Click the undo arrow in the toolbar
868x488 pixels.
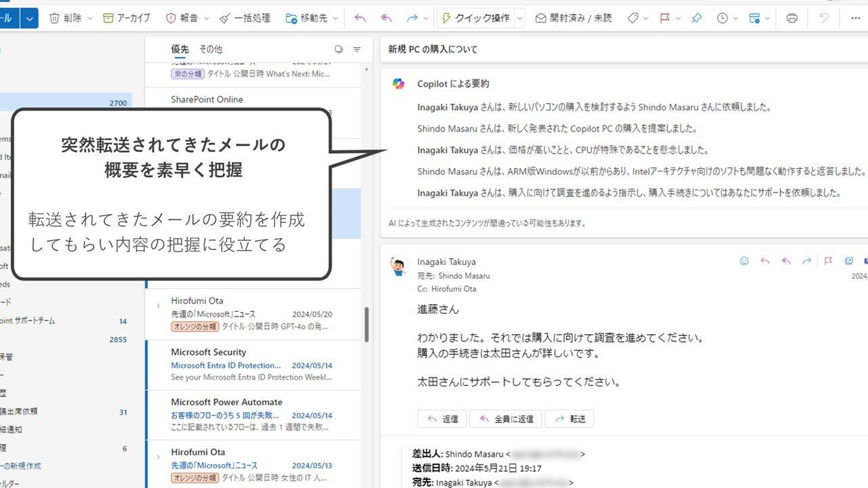pos(824,18)
